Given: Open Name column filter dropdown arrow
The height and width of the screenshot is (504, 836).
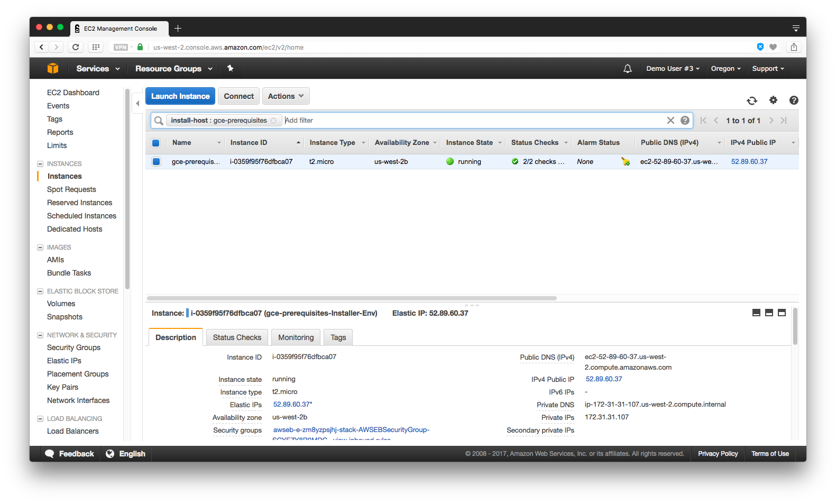Looking at the screenshot, I should pyautogui.click(x=219, y=143).
